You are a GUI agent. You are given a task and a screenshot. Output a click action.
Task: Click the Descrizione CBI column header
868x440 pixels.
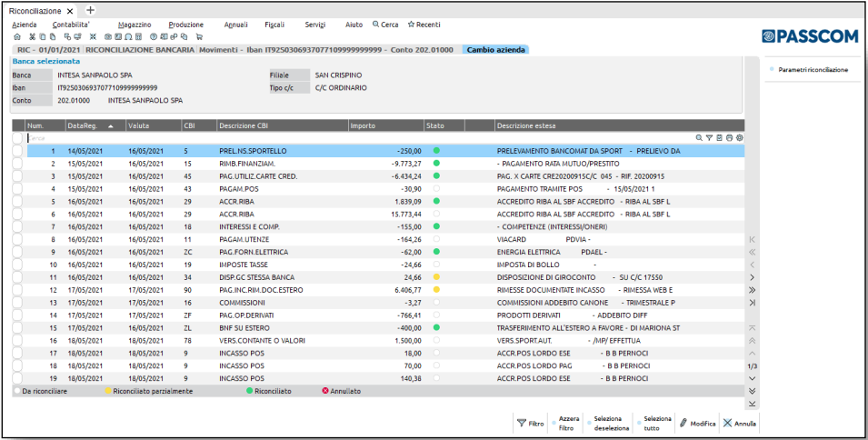[283, 126]
